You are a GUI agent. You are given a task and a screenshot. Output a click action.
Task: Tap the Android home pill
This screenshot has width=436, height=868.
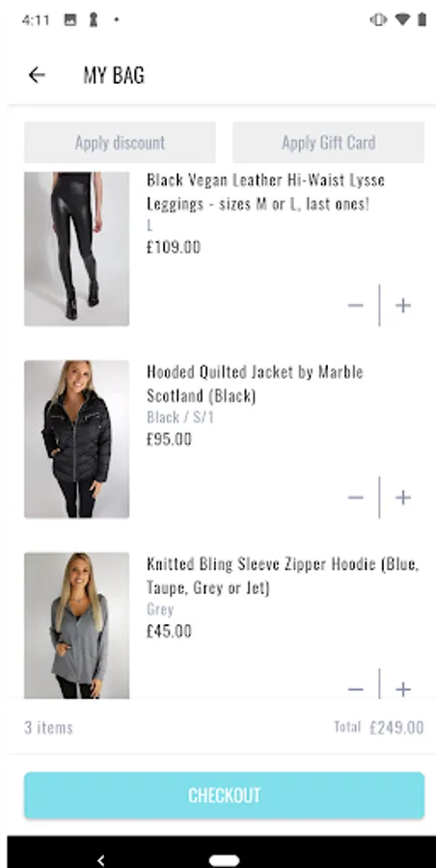225,861
